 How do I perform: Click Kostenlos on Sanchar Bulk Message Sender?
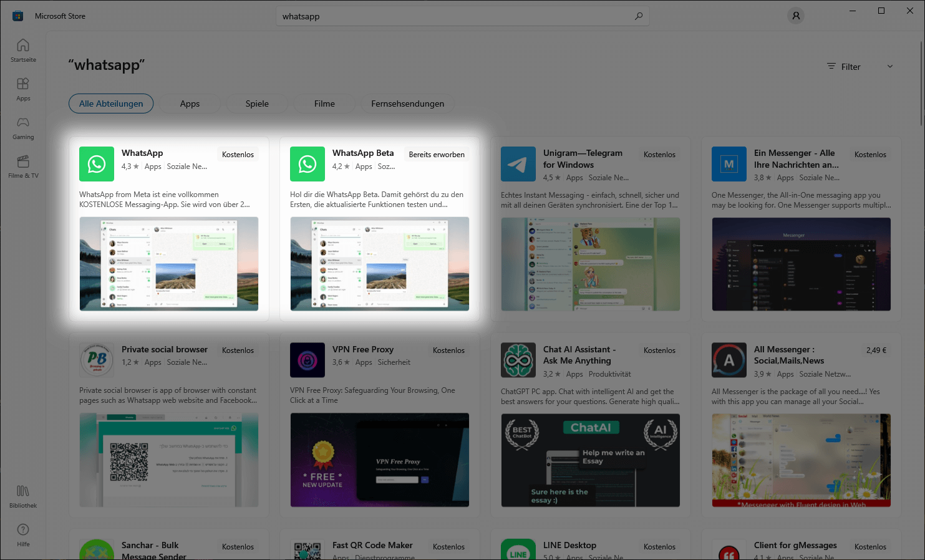pos(238,547)
